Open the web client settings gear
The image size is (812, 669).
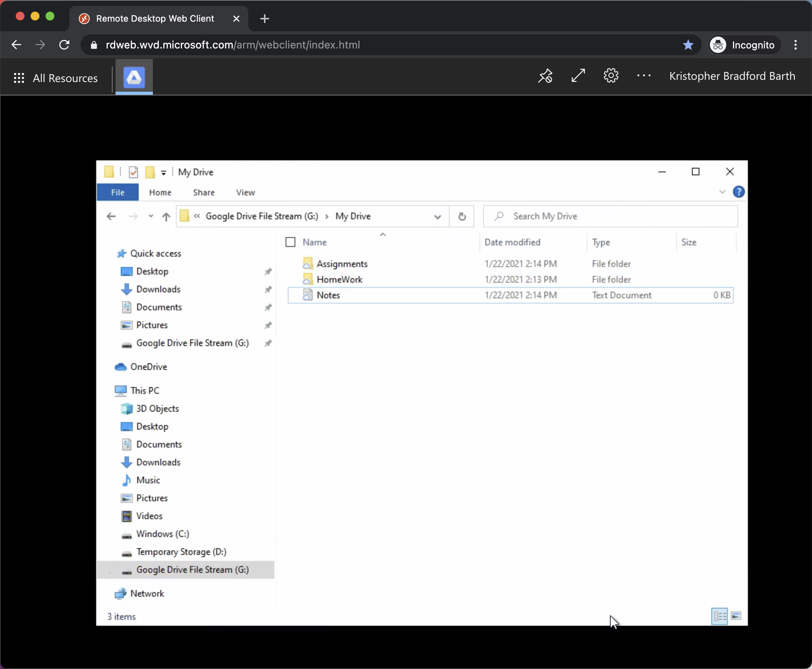click(x=611, y=76)
